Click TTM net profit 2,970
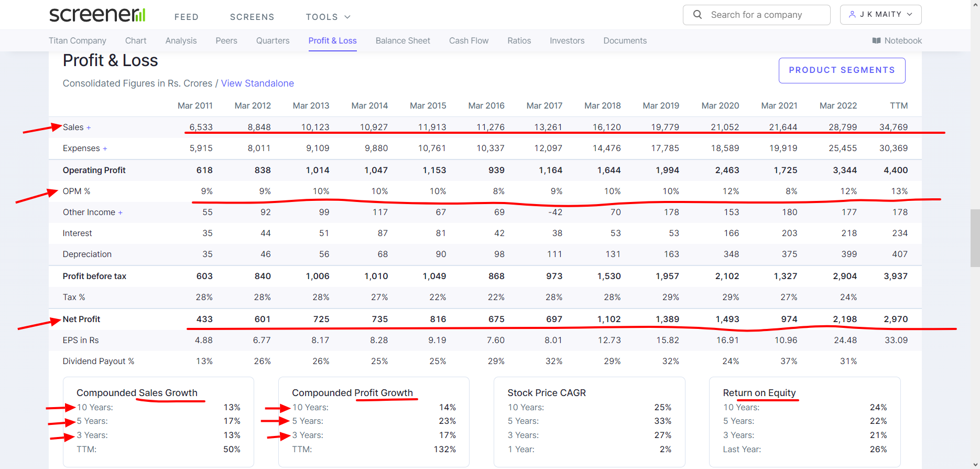 [896, 319]
